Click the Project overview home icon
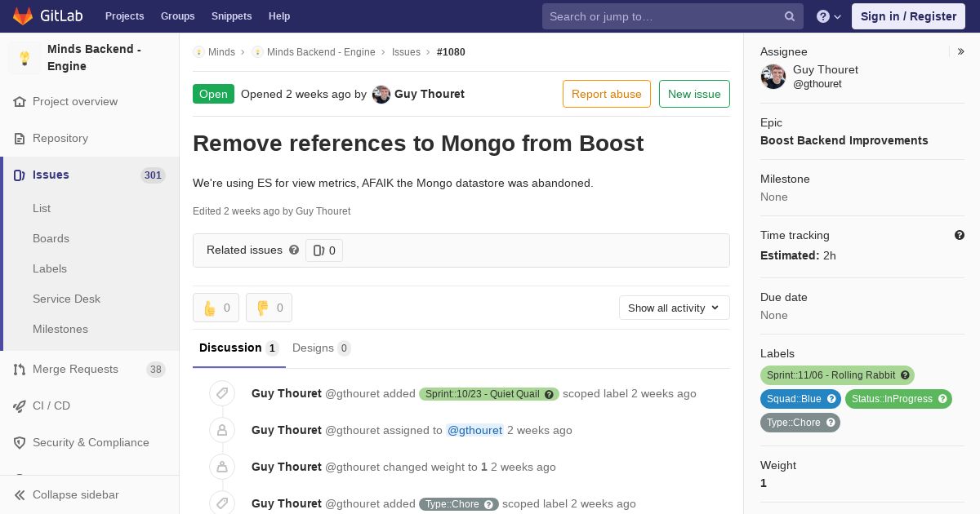The image size is (980, 514). 20,102
